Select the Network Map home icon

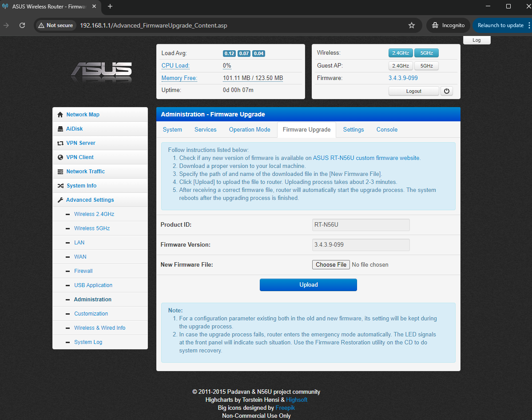tap(60, 114)
